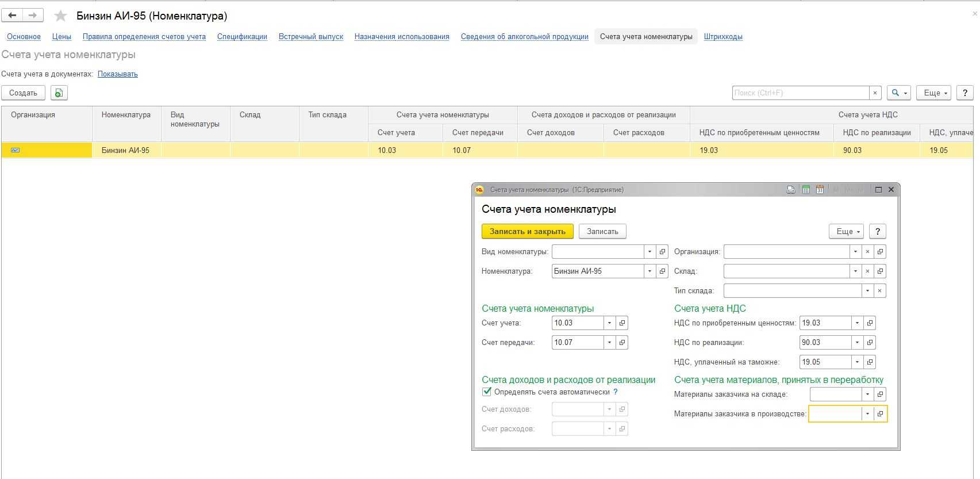Expand Организация dropdown
Image resolution: width=980 pixels, height=479 pixels.
855,251
